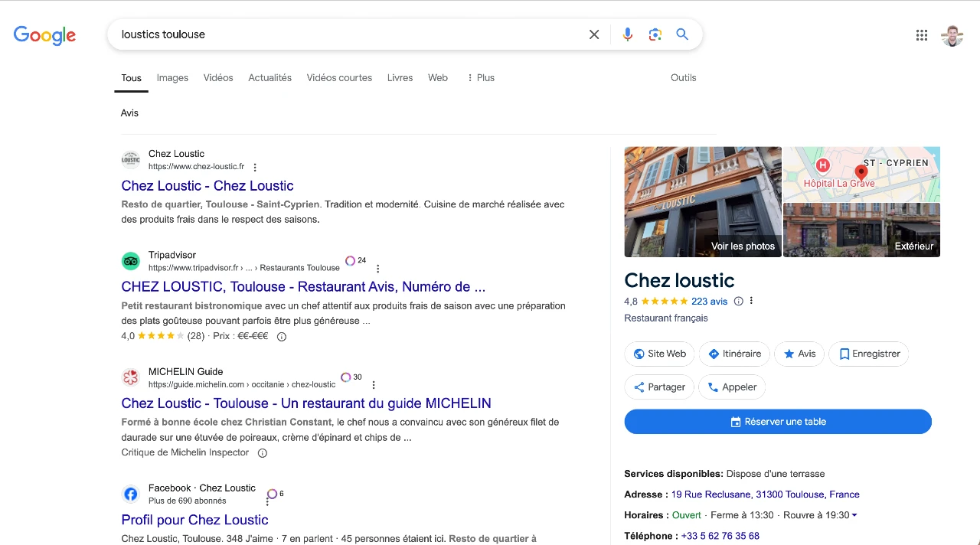This screenshot has width=980, height=545.
Task: Click the info icon beside 223 avis
Action: 738,301
